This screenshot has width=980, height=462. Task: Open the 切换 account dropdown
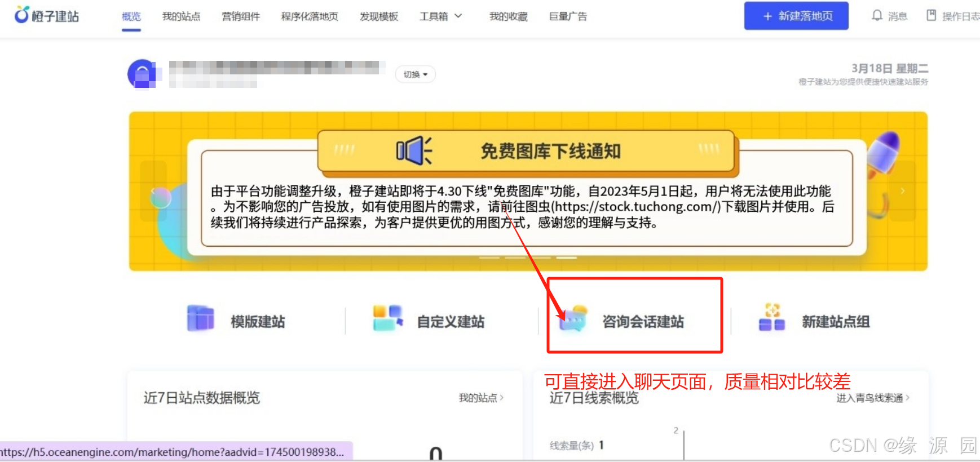click(416, 74)
